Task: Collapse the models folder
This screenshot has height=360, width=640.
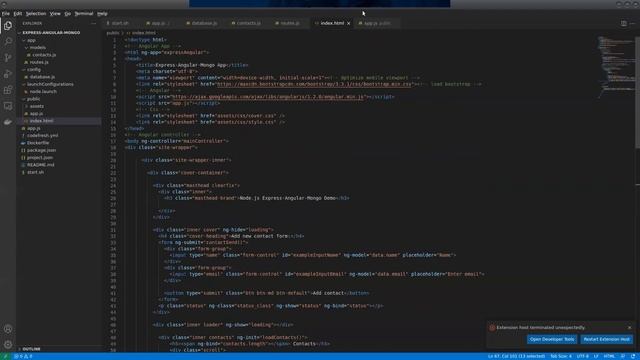Action: 38,47
